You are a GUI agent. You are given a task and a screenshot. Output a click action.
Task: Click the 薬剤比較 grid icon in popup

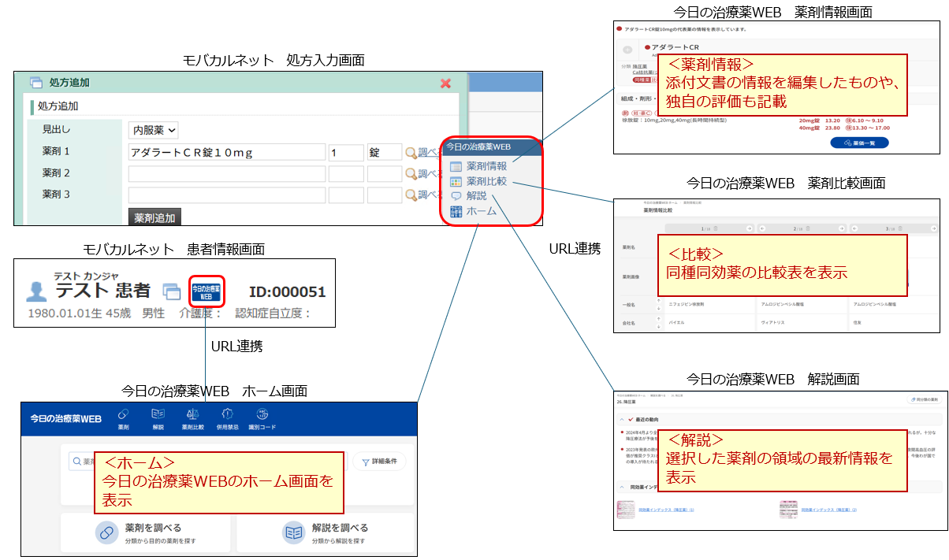[x=456, y=181]
